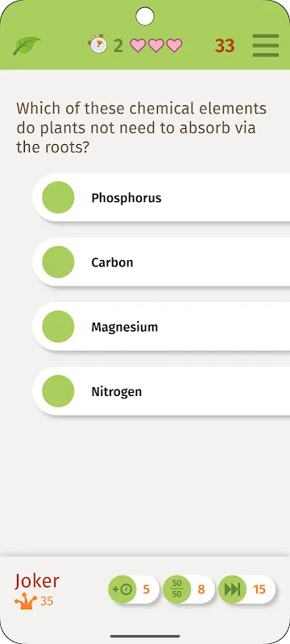The height and width of the screenshot is (644, 290).
Task: Tap the bottom home indicator bar
Action: click(145, 636)
